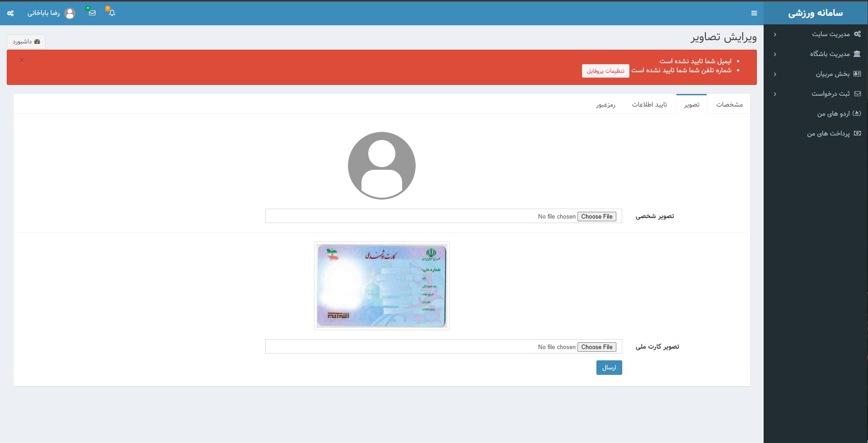Viewport: 868px width, 443px height.
Task: Open the notifications bell icon
Action: 112,13
